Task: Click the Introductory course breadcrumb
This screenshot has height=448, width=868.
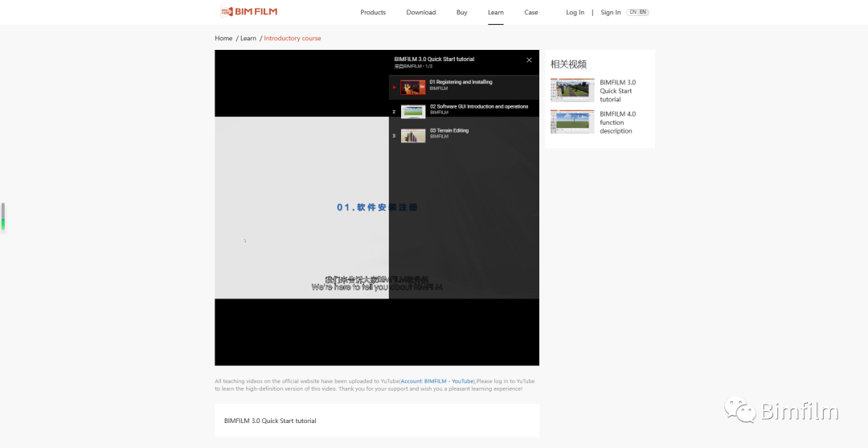Action: (293, 39)
